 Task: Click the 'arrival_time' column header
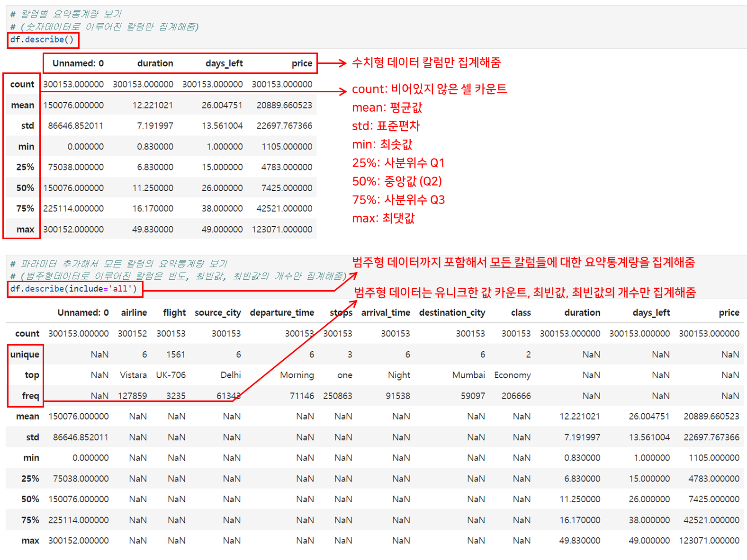386,313
